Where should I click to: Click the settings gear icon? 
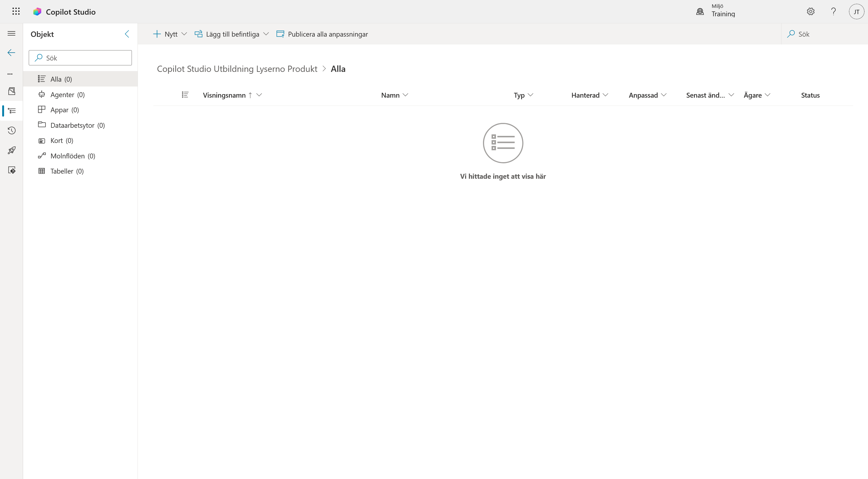click(810, 11)
